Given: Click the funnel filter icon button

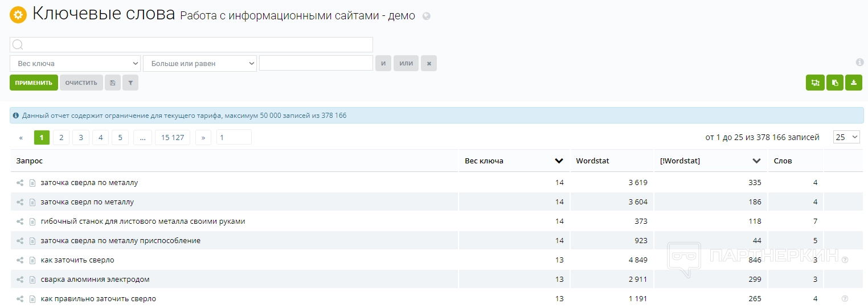Looking at the screenshot, I should click(130, 83).
